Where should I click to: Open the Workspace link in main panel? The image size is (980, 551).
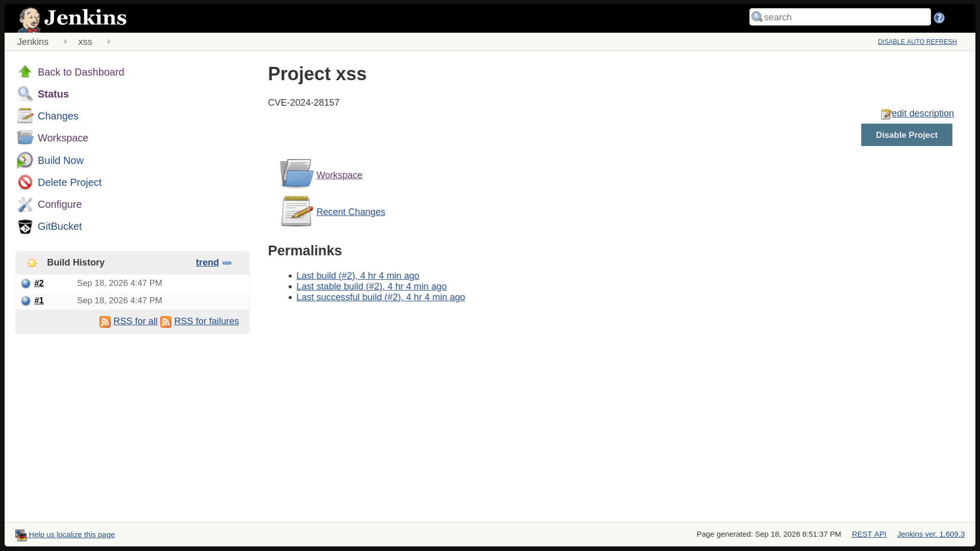(339, 175)
